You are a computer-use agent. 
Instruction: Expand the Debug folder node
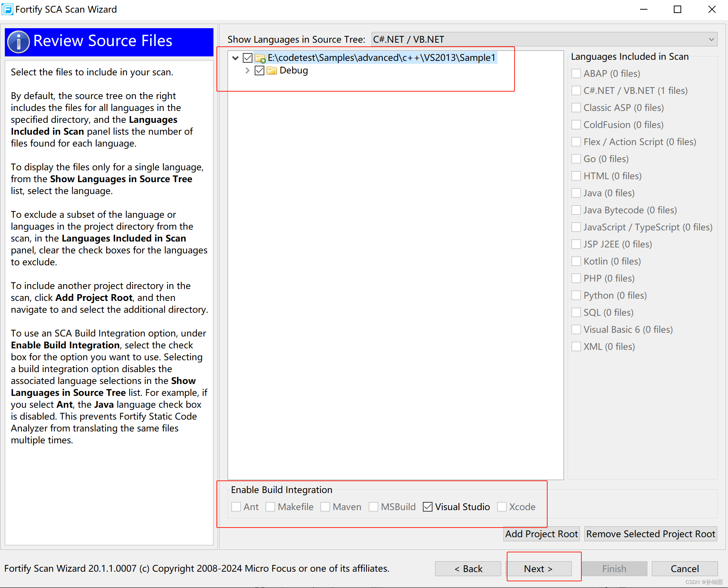pos(247,70)
